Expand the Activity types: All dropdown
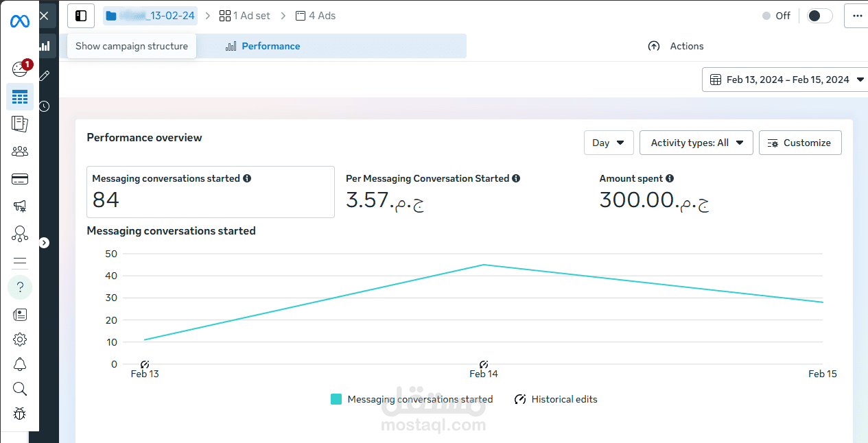 pyautogui.click(x=696, y=143)
